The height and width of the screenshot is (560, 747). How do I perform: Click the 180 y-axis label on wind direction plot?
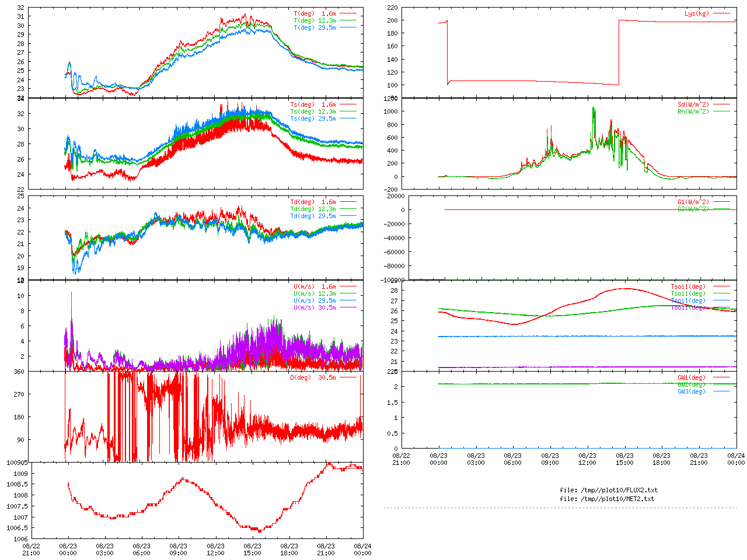19,418
